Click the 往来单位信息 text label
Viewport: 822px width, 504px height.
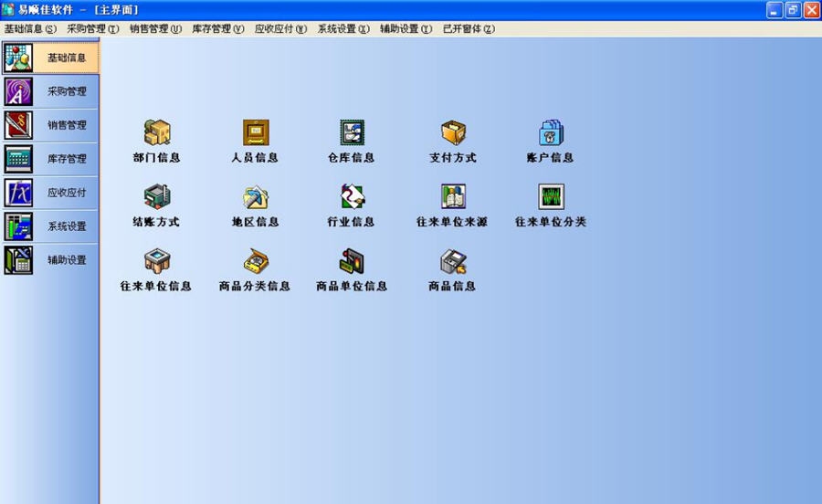(156, 286)
